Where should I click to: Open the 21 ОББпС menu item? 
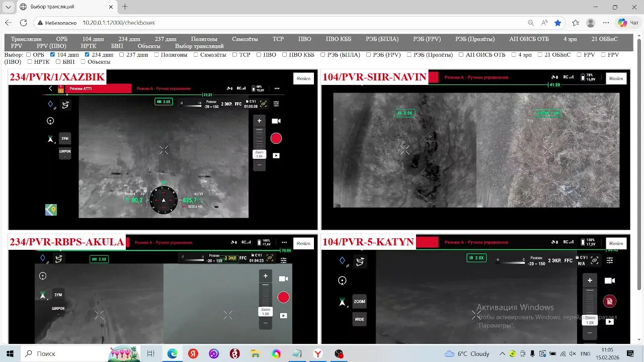coord(604,39)
